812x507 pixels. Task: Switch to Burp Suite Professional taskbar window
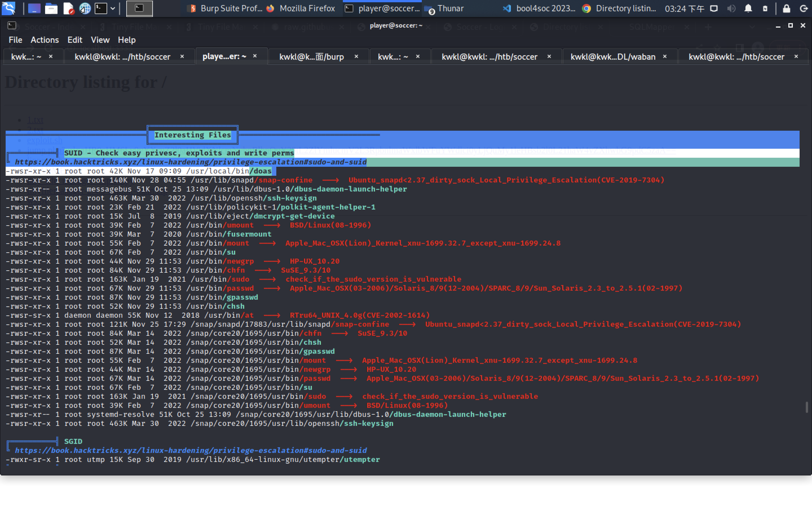pos(226,8)
